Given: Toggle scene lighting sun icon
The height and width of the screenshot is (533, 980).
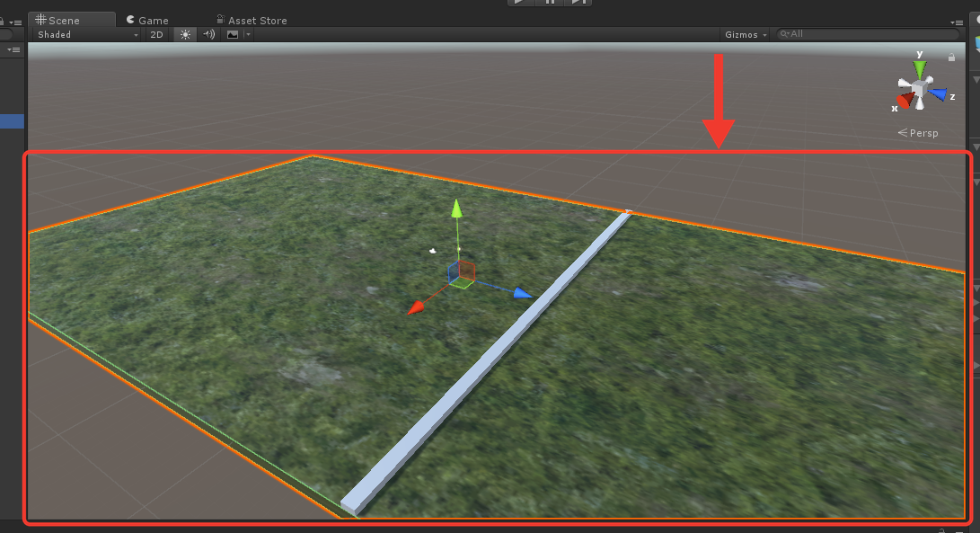Looking at the screenshot, I should tap(186, 35).
